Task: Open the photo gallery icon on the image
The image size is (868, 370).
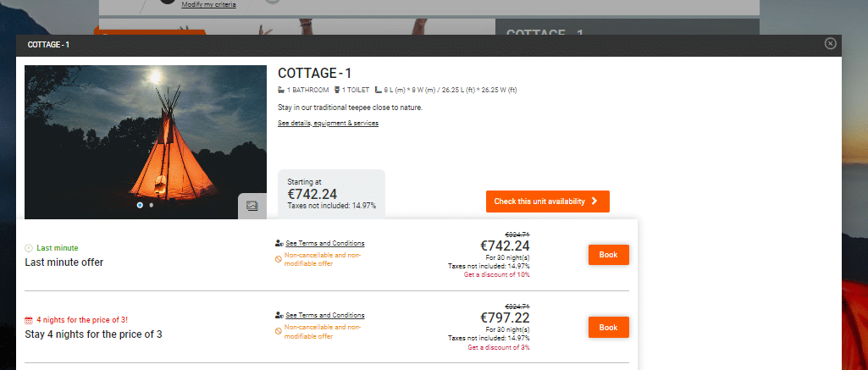Action: tap(252, 206)
